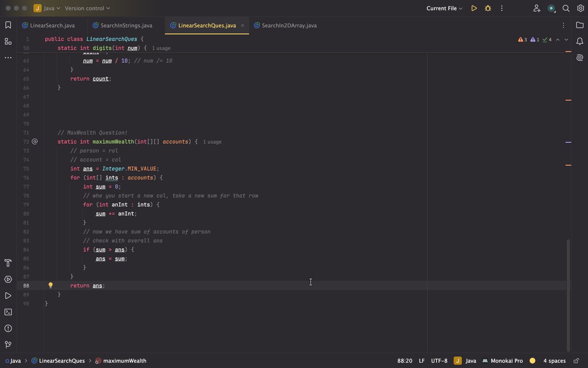
Task: Open the Terminal tool window
Action: (8, 312)
